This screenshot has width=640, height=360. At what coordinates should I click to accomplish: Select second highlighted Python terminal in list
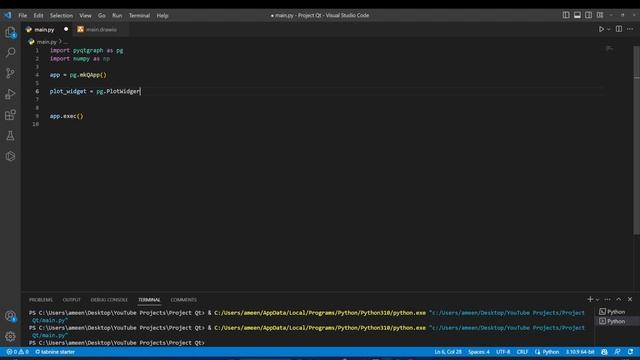coord(616,321)
